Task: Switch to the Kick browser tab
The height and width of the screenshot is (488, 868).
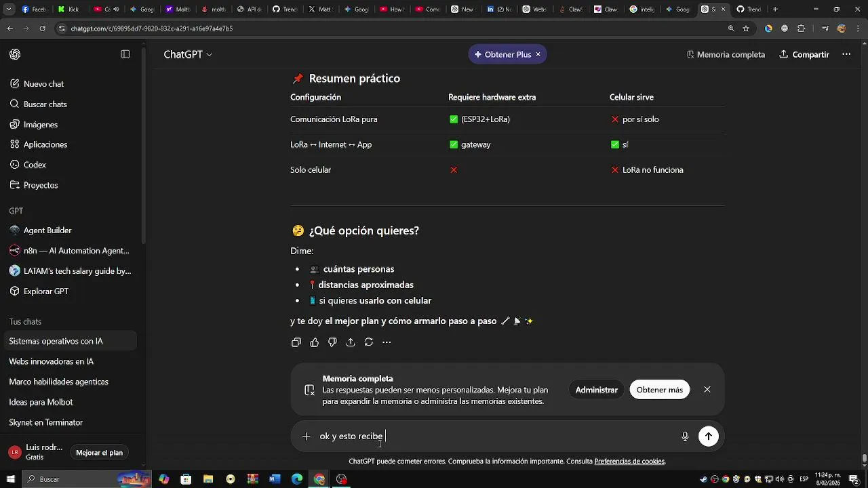Action: click(x=69, y=9)
